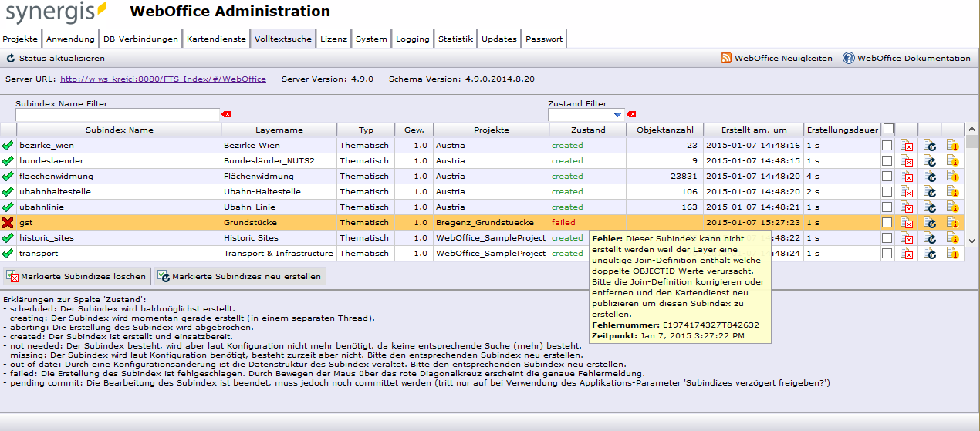Screen dimensions: 980x431
Task: Click Markierte Subindizes löschen button
Action: coord(76,276)
